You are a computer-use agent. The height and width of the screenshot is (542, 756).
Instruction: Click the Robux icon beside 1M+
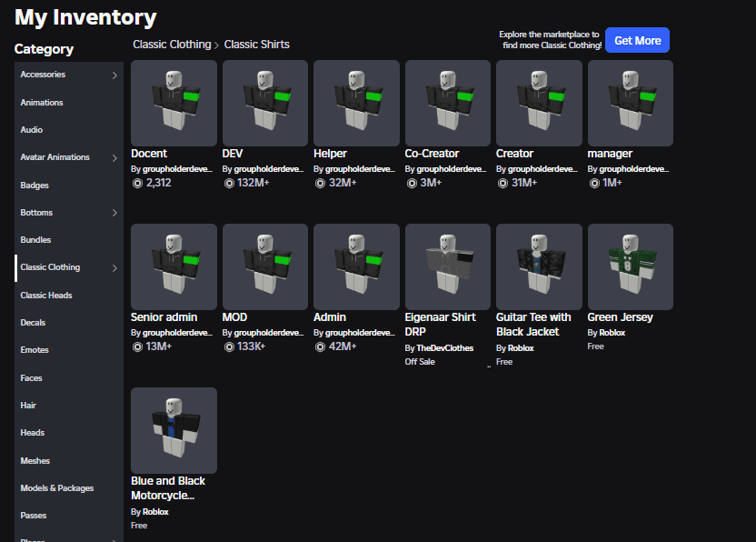tap(594, 183)
